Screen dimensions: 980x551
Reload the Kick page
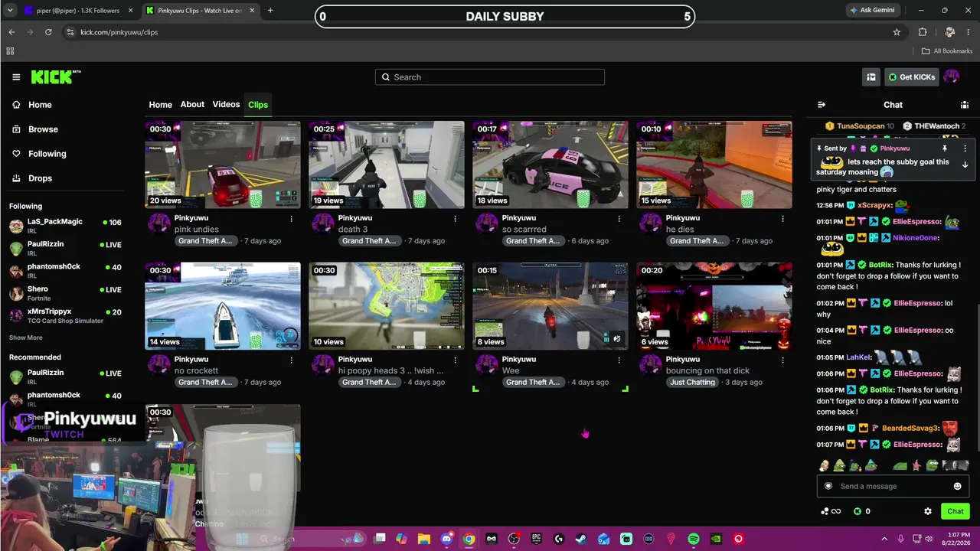click(x=48, y=32)
